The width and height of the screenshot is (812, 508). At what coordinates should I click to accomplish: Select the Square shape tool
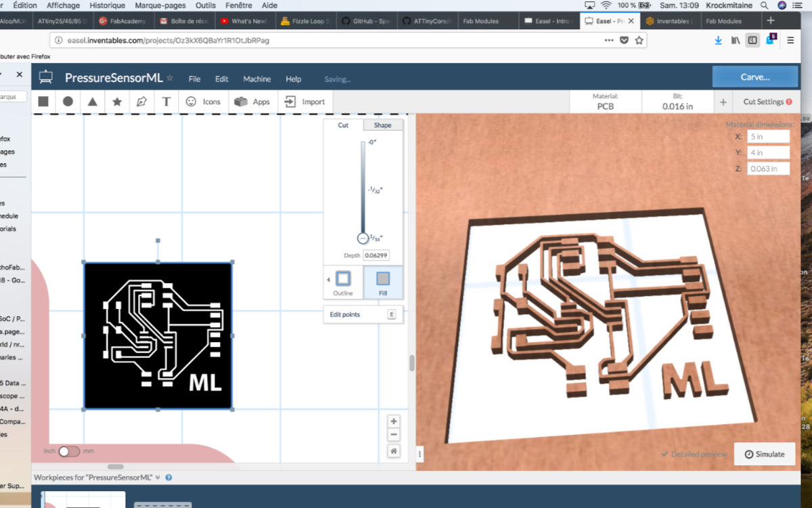(43, 102)
